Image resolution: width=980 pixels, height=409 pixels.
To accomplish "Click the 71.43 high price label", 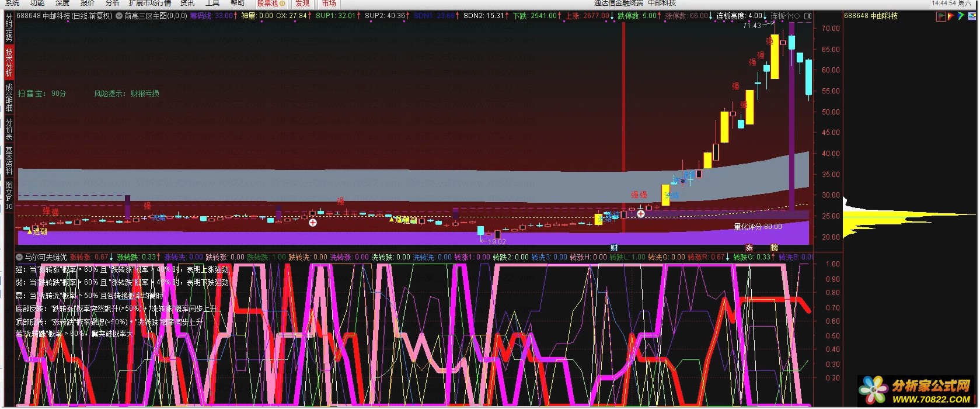I will coord(752,26).
